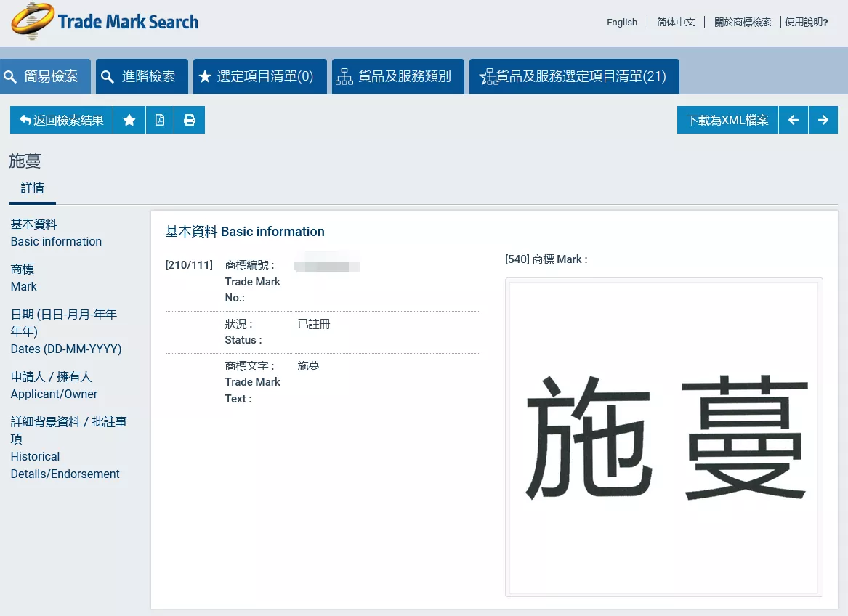Print the record with printer icon
The width and height of the screenshot is (848, 616).
(189, 120)
